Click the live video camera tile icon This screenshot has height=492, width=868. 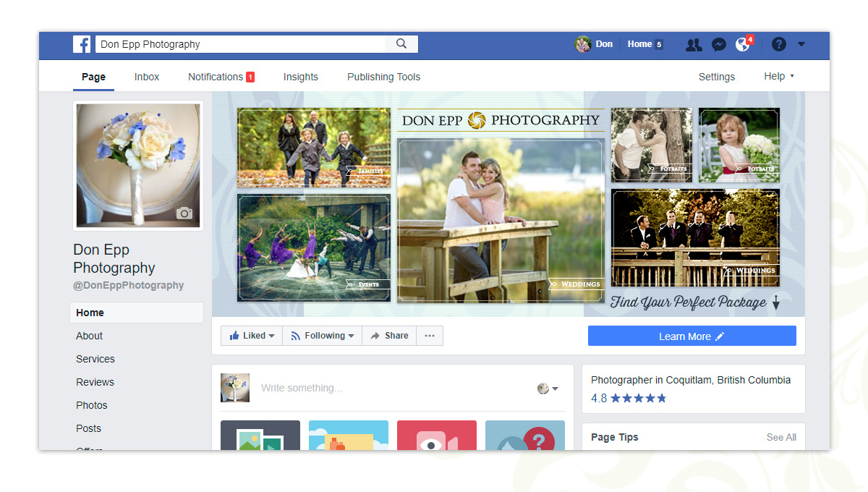437,436
